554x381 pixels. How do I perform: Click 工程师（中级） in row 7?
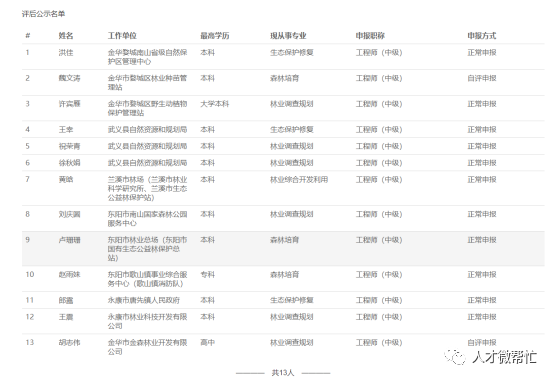pos(379,180)
